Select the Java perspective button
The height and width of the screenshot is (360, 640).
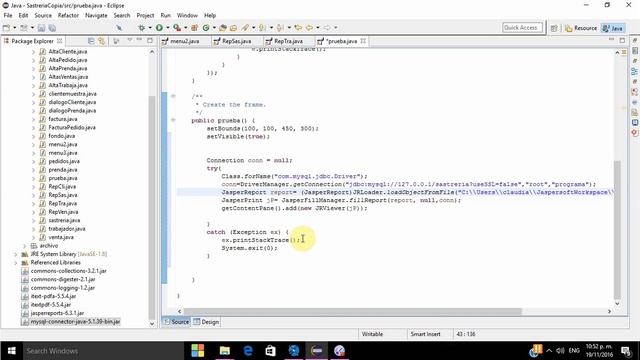pyautogui.click(x=613, y=28)
